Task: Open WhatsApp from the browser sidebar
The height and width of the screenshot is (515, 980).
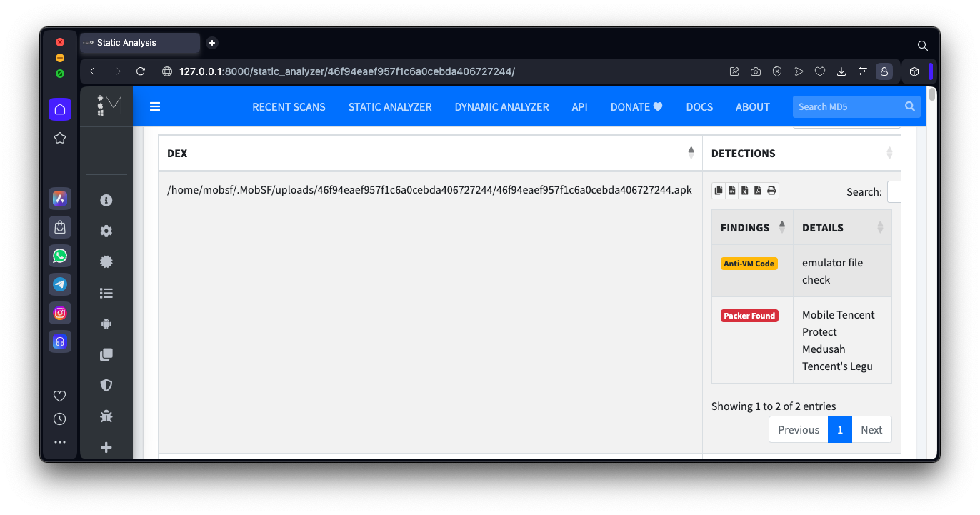Action: tap(60, 255)
